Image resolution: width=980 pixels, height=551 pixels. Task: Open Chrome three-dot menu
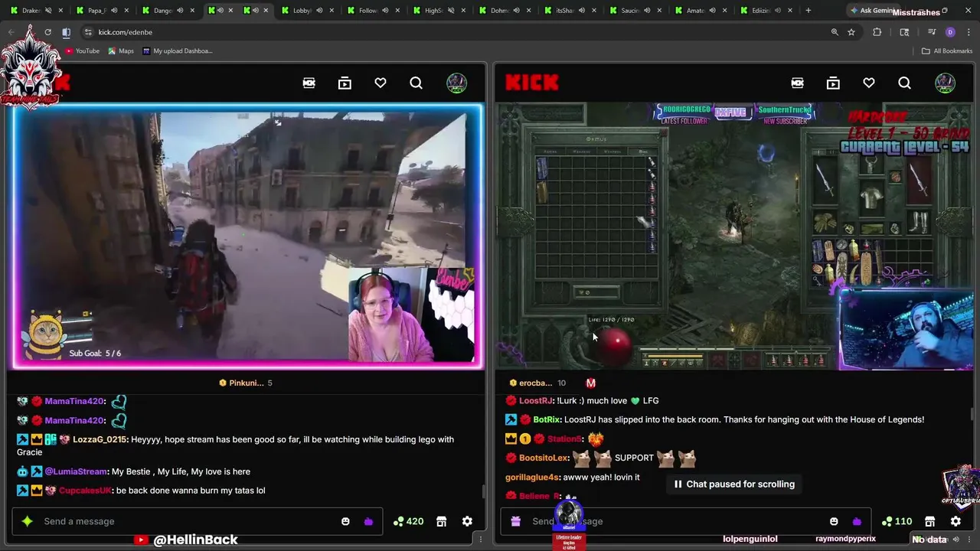(x=969, y=32)
